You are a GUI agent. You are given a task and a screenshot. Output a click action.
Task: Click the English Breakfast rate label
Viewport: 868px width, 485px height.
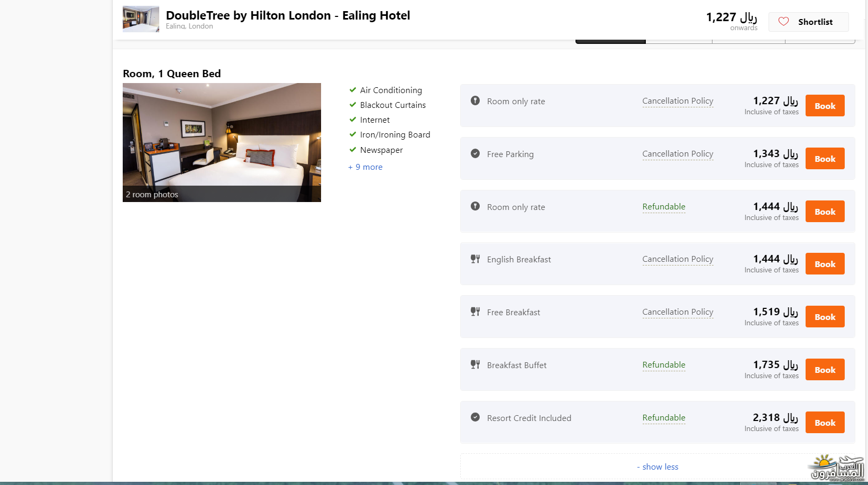[519, 260]
